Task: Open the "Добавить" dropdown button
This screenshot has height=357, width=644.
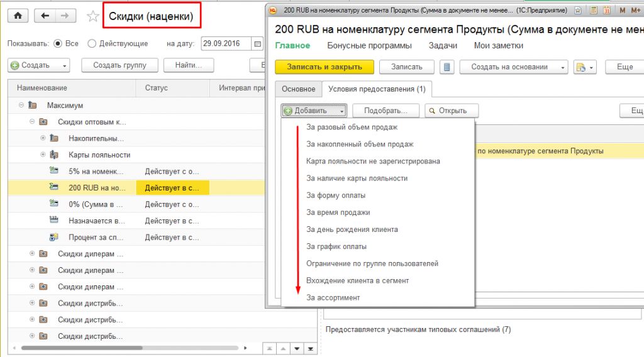Action: tap(314, 111)
